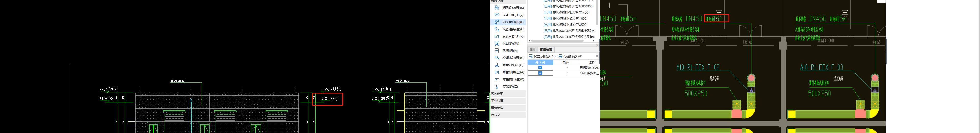Click the A10-R1-EEX-F-03 label in drawing

pos(821,67)
